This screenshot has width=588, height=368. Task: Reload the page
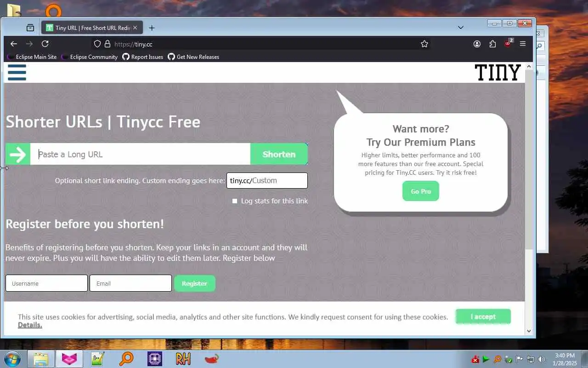[45, 44]
